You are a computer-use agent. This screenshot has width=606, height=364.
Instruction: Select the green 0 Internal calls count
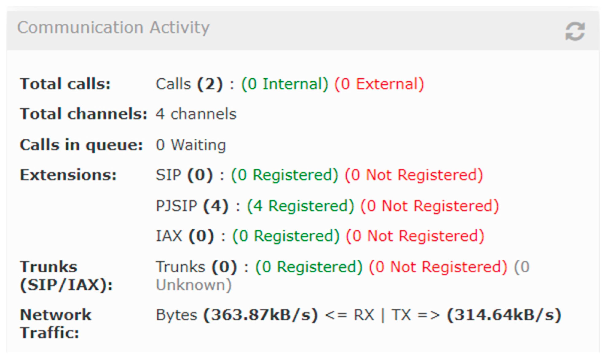285,84
